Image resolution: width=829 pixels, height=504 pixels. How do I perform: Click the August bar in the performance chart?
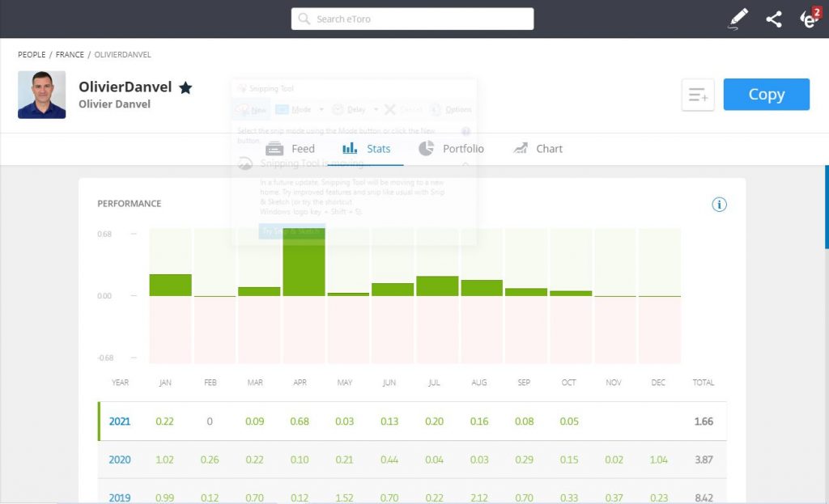(482, 288)
